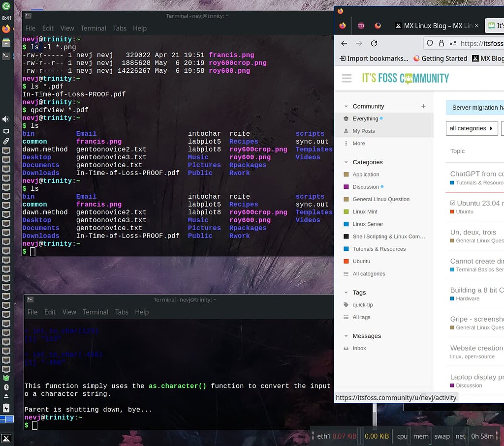Toggle tracking protection via the shield icon

coord(430,43)
